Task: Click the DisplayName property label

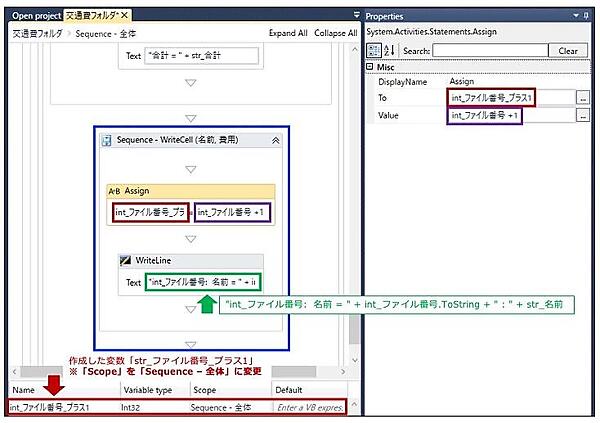Action: (402, 82)
